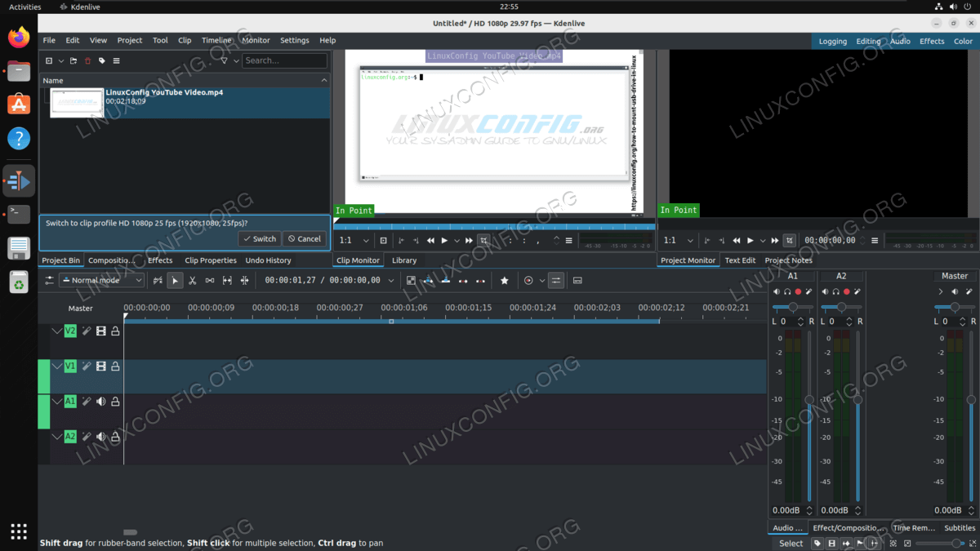Launch Ubuntu Software from the dock

[x=19, y=104]
